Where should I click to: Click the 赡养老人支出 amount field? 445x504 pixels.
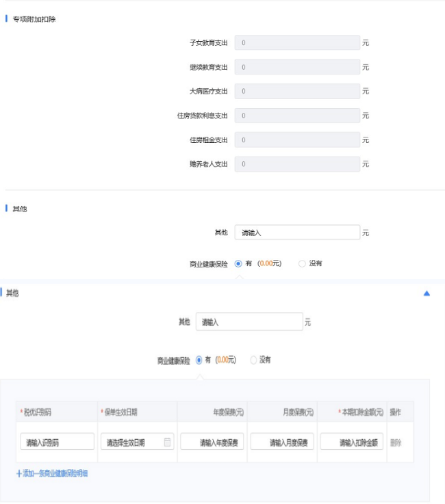(297, 164)
